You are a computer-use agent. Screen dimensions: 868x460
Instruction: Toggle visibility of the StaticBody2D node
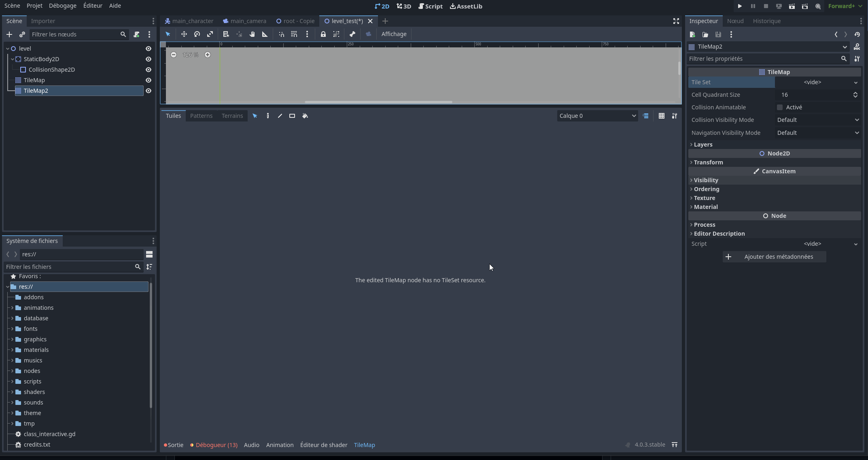tap(148, 59)
